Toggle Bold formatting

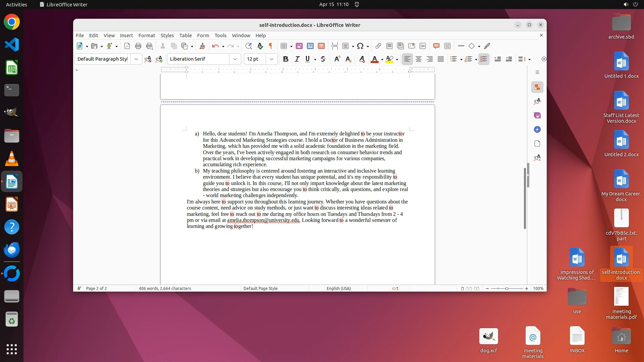point(285,59)
